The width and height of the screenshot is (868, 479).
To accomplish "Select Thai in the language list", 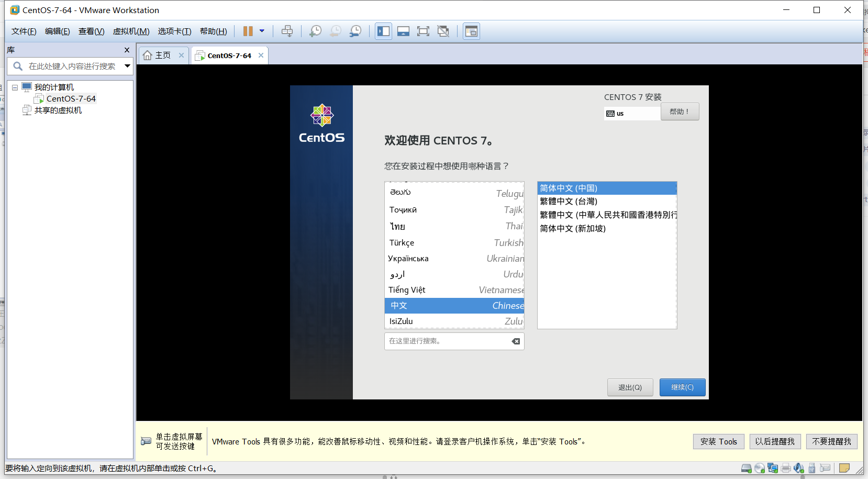I will (454, 226).
